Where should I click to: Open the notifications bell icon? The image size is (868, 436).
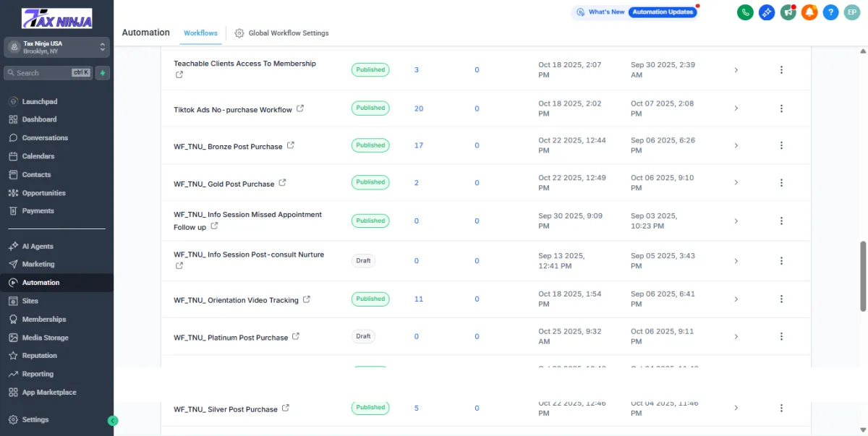809,12
